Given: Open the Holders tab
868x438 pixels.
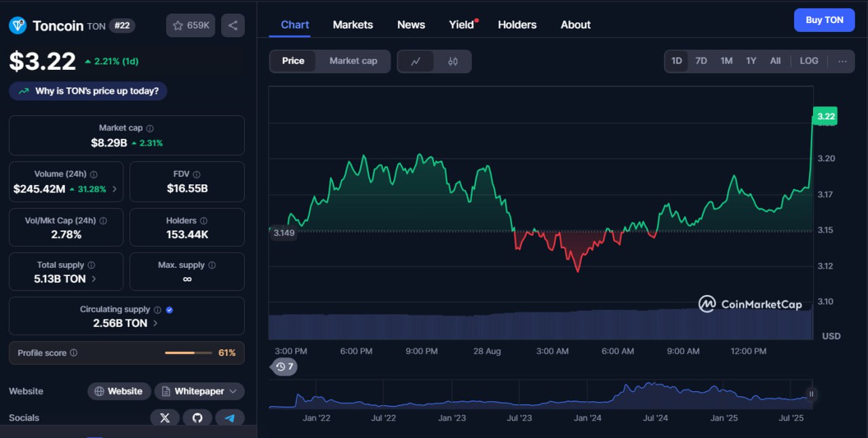Looking at the screenshot, I should [x=517, y=24].
